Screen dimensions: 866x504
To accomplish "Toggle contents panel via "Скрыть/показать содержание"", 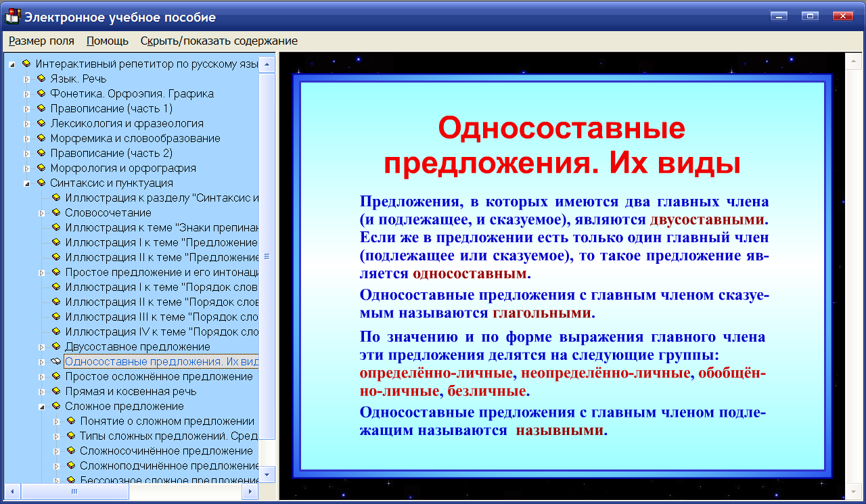I will point(218,41).
